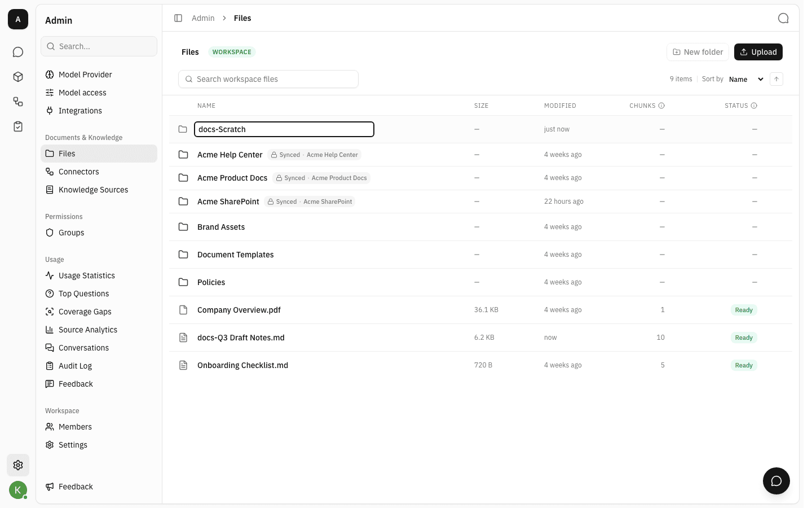The height and width of the screenshot is (508, 812).
Task: Click the folder icon for Policies
Action: point(183,282)
